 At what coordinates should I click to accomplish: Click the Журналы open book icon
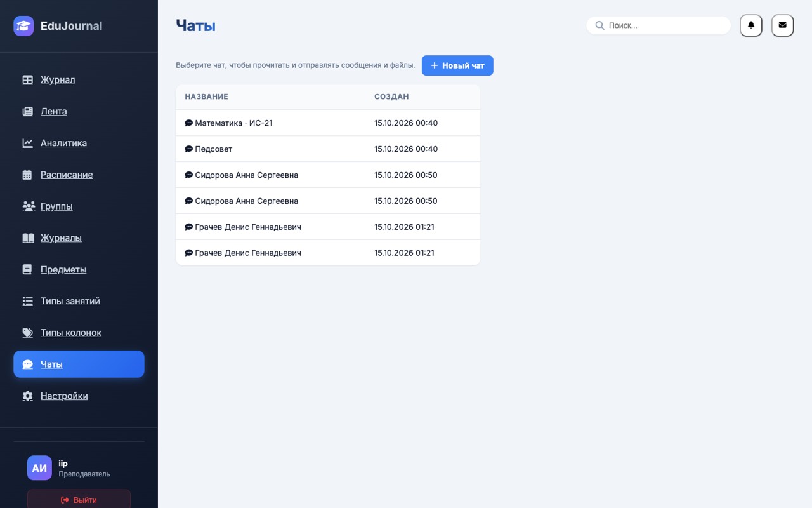[28, 238]
